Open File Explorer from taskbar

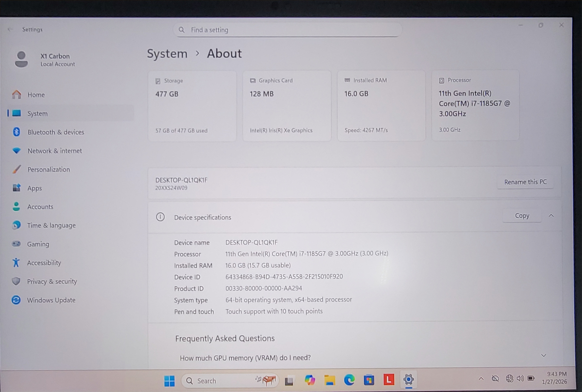(x=330, y=380)
